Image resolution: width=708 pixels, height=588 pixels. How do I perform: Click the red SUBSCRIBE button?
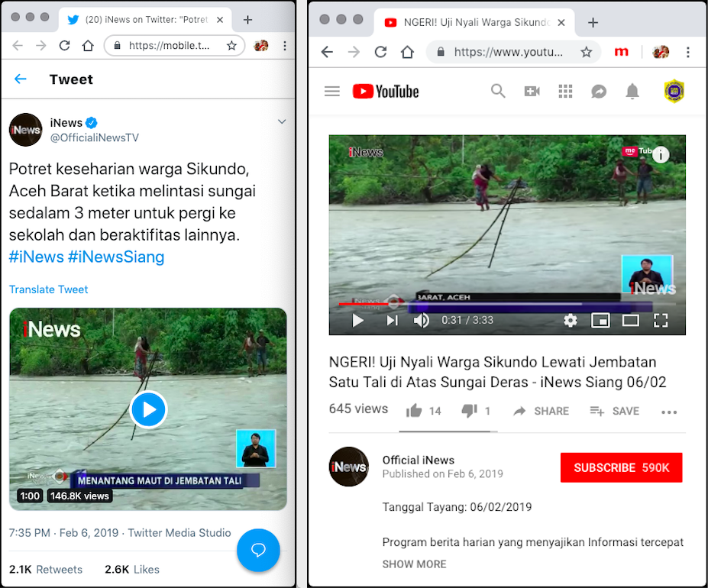[x=621, y=467]
